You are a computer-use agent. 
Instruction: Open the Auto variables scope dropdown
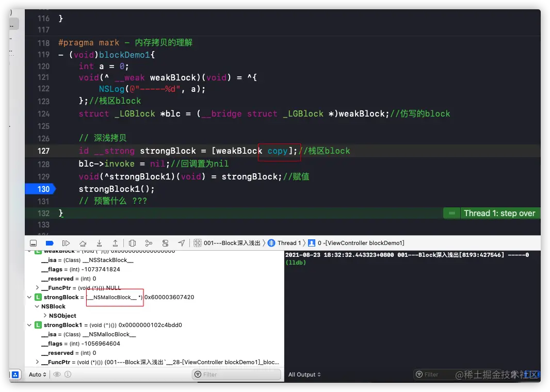coord(37,374)
